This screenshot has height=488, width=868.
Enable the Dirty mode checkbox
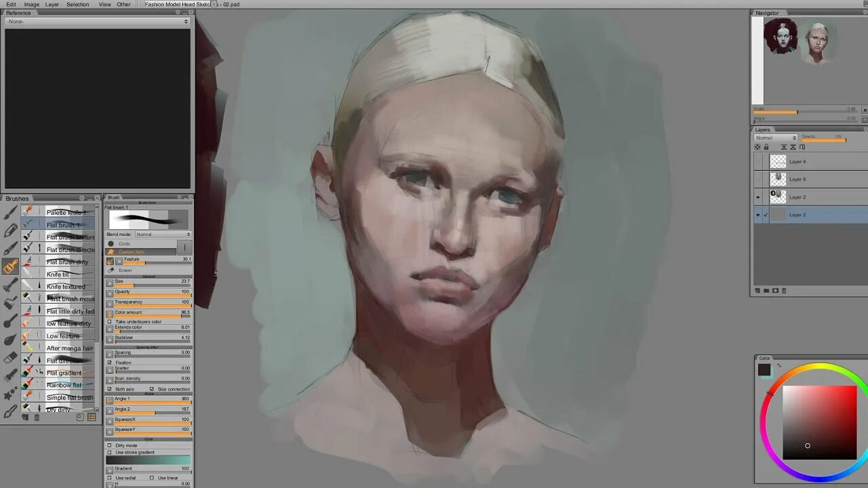coord(110,445)
